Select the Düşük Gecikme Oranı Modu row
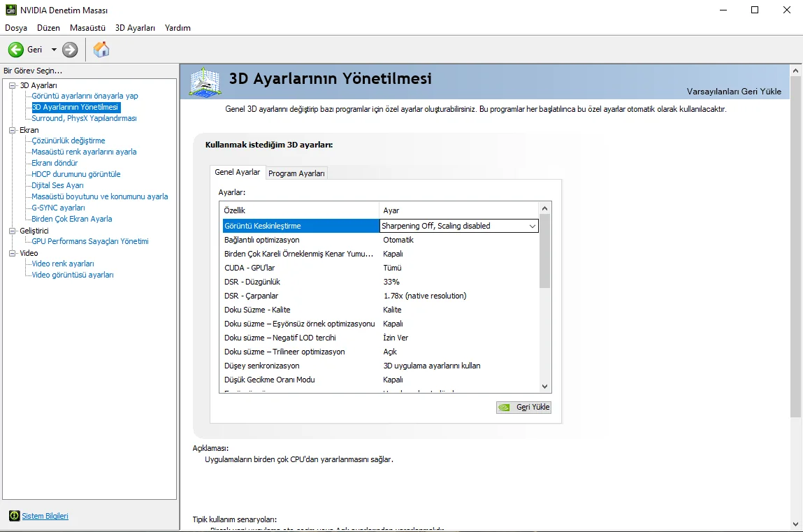Viewport: 803px width, 532px height. click(x=379, y=380)
